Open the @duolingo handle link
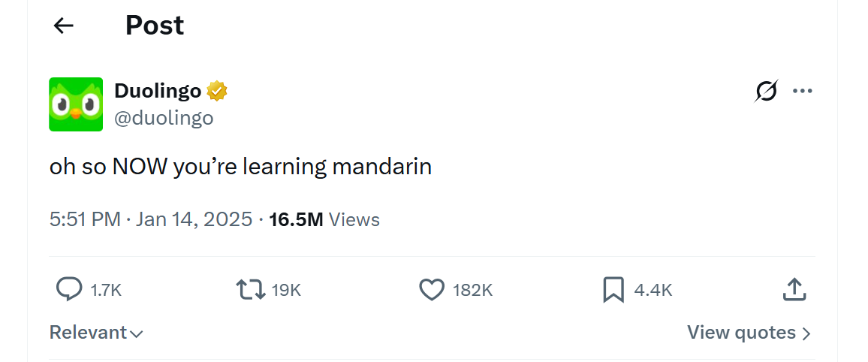 click(164, 118)
